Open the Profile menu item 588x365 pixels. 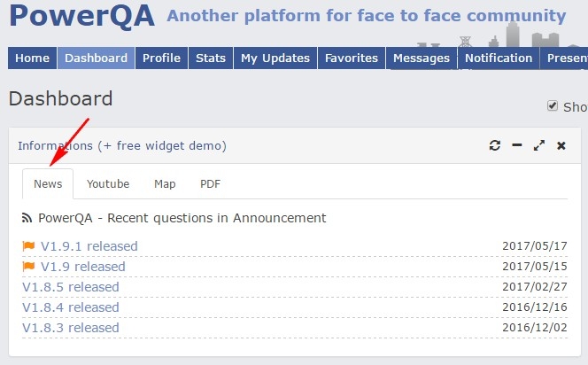click(161, 58)
